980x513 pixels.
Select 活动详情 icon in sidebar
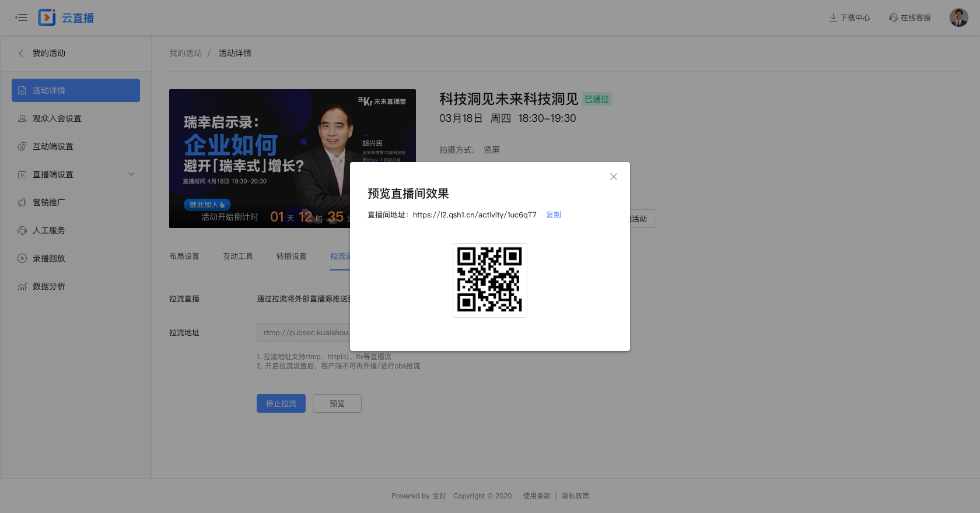[22, 90]
